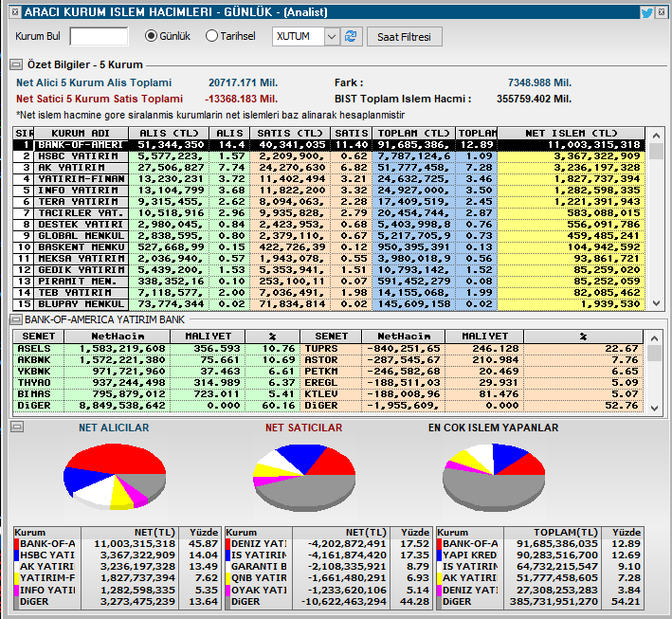Select the TACIRLER YAT. row
The width and height of the screenshot is (672, 619).
pos(329,213)
